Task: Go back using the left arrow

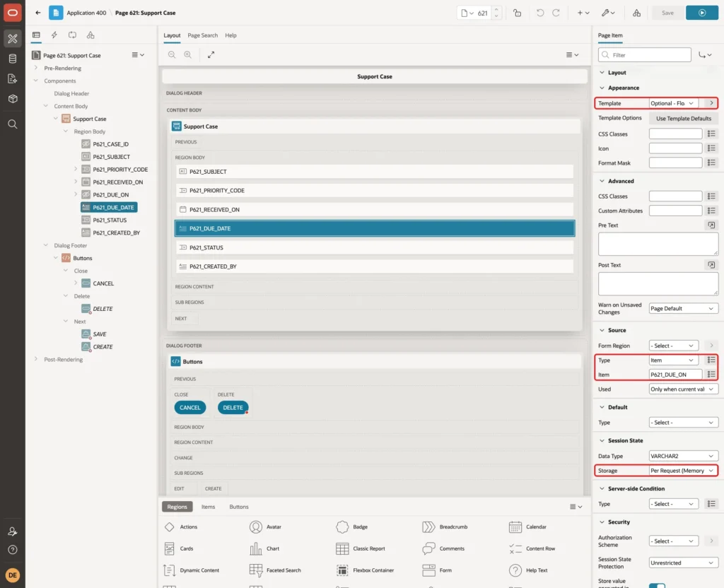Action: 38,13
